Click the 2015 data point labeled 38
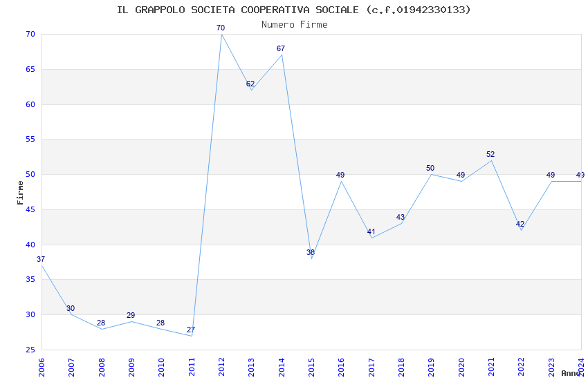The image size is (588, 380). pos(311,252)
